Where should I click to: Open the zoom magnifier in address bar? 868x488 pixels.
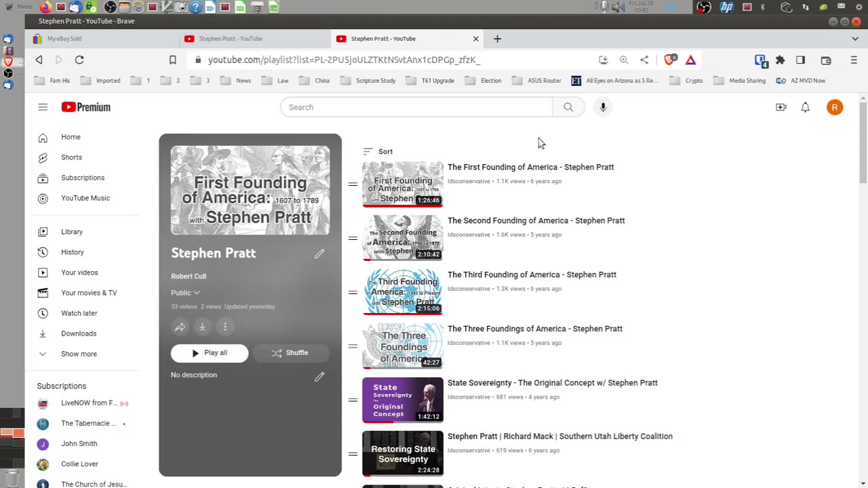coord(624,60)
